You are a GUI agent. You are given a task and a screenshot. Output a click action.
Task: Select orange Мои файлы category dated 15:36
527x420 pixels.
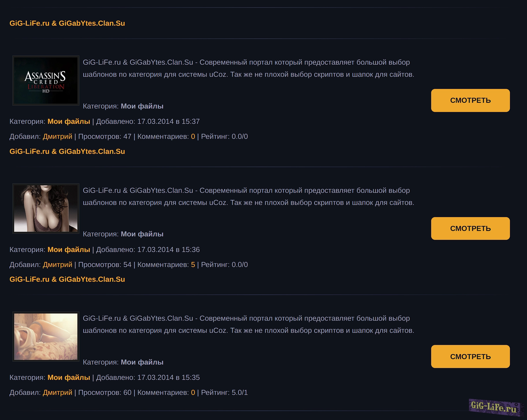pyautogui.click(x=69, y=250)
